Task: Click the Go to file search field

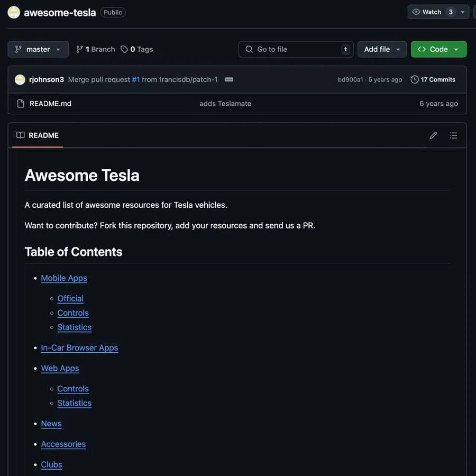Action: 296,49
